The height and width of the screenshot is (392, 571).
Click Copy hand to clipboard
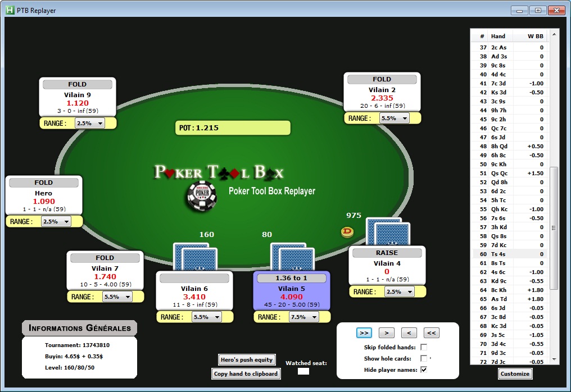(246, 374)
